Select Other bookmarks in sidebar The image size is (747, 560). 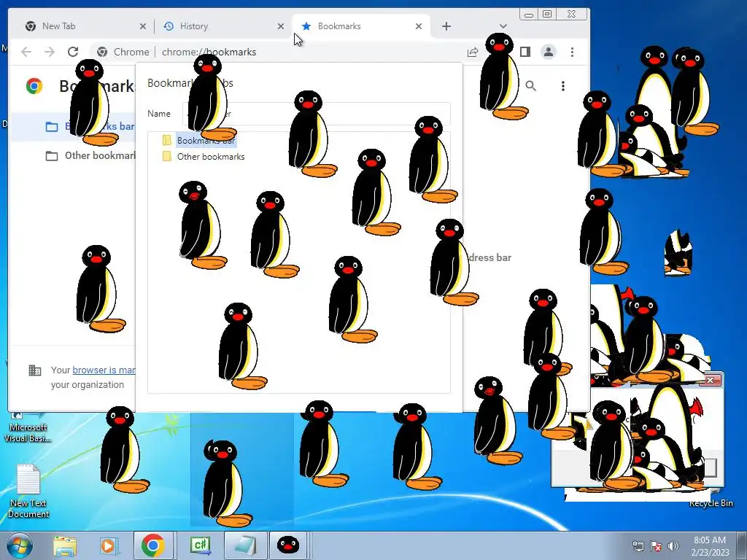point(74,156)
